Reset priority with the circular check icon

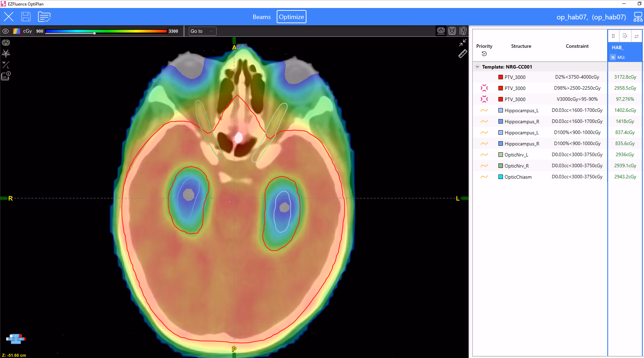point(484,54)
